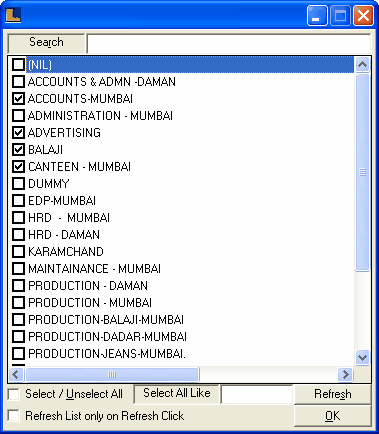The height and width of the screenshot is (434, 379).
Task: Uncheck the BALAJI entry
Action: pos(18,150)
